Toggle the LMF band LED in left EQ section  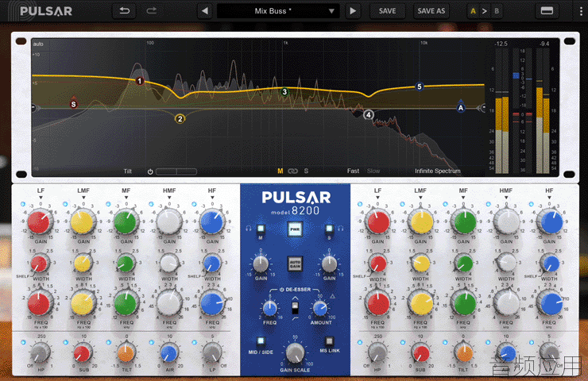[65, 204]
